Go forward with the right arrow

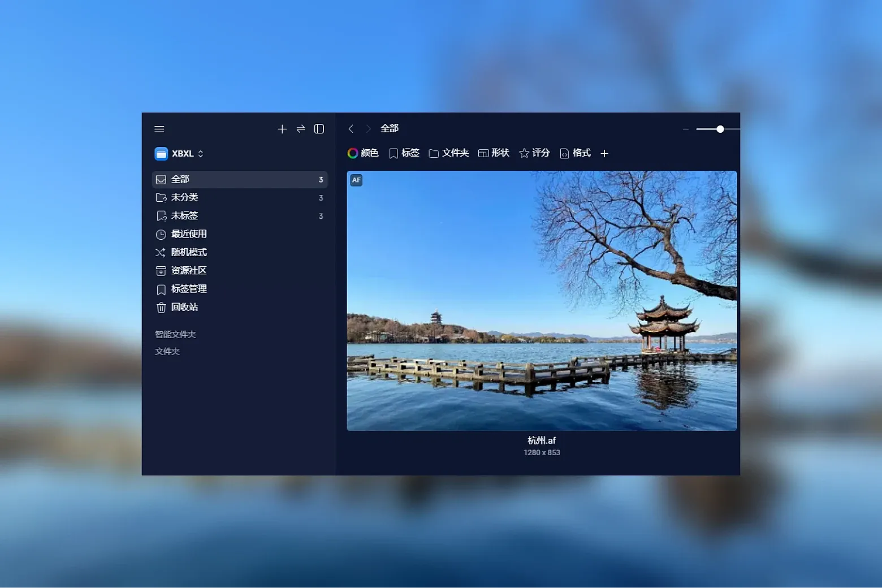tap(369, 129)
